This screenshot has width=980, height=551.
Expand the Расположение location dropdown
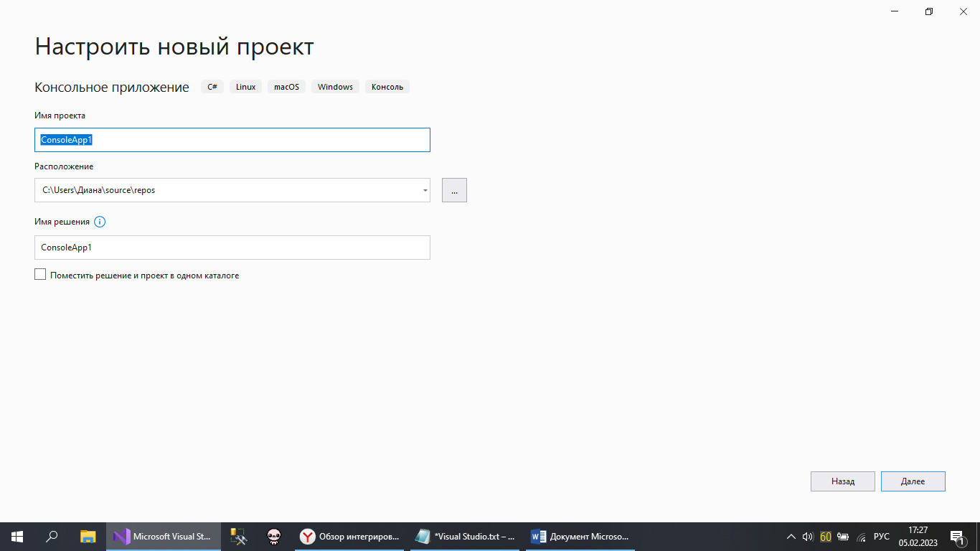coord(425,190)
